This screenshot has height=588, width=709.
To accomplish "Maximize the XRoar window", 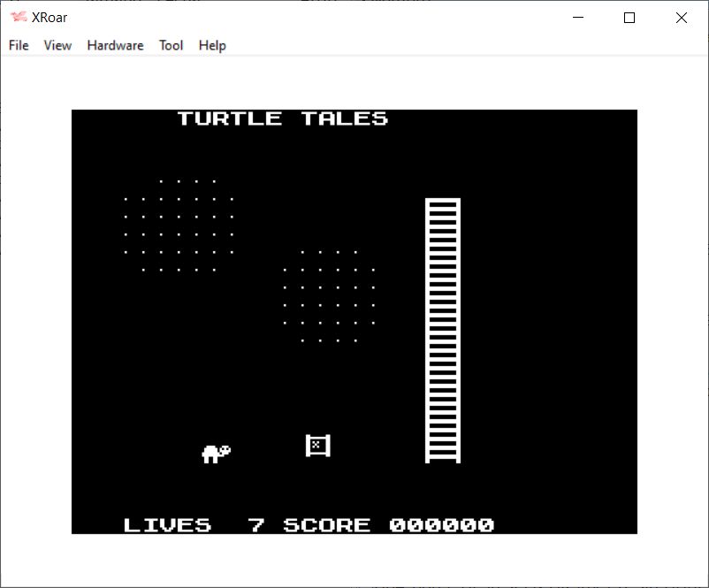I will pos(629,17).
